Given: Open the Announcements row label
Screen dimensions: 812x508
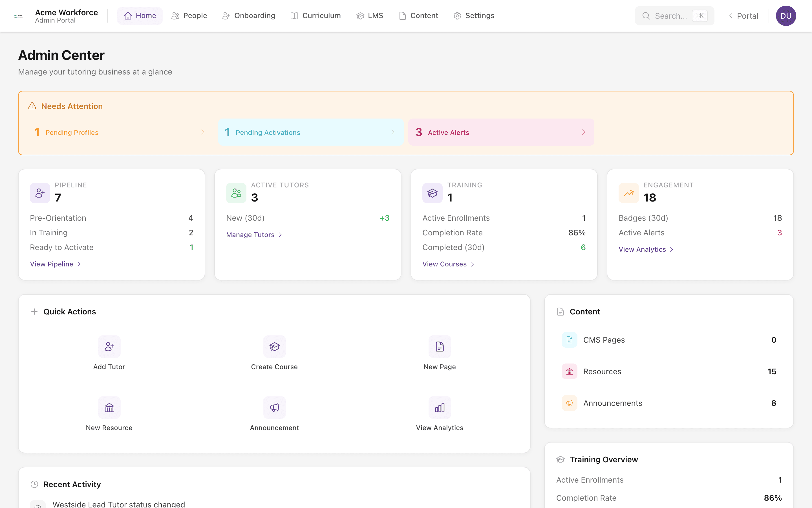Looking at the screenshot, I should pos(613,403).
